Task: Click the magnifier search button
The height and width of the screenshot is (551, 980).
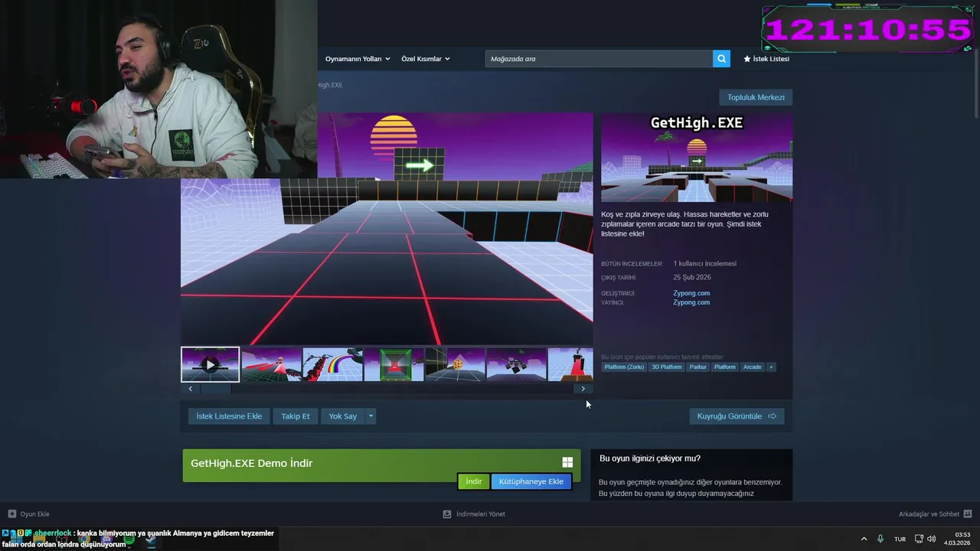Action: (721, 59)
